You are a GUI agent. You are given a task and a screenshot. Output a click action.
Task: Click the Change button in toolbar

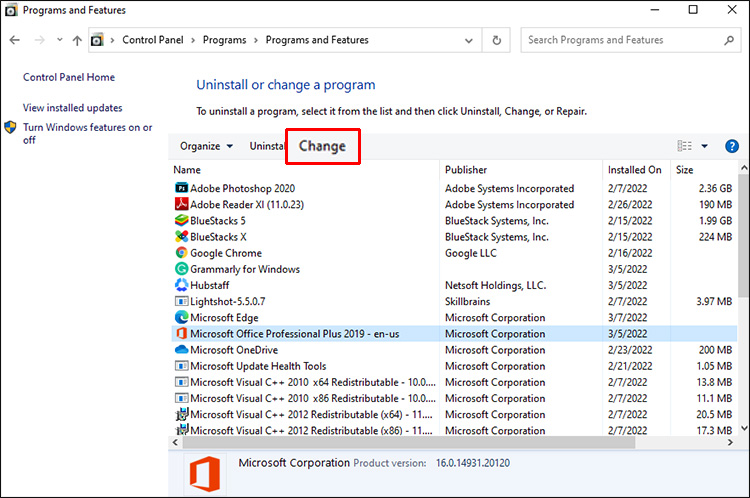tap(322, 146)
